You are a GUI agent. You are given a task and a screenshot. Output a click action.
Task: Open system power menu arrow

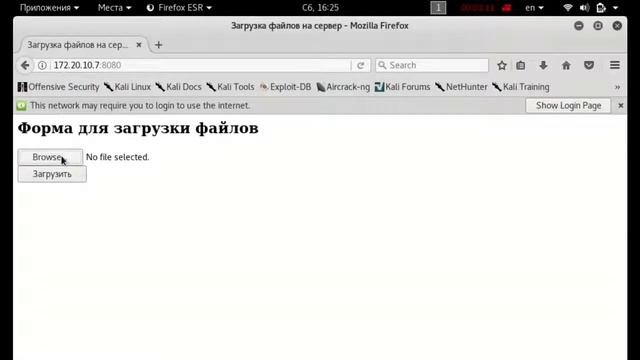click(616, 8)
